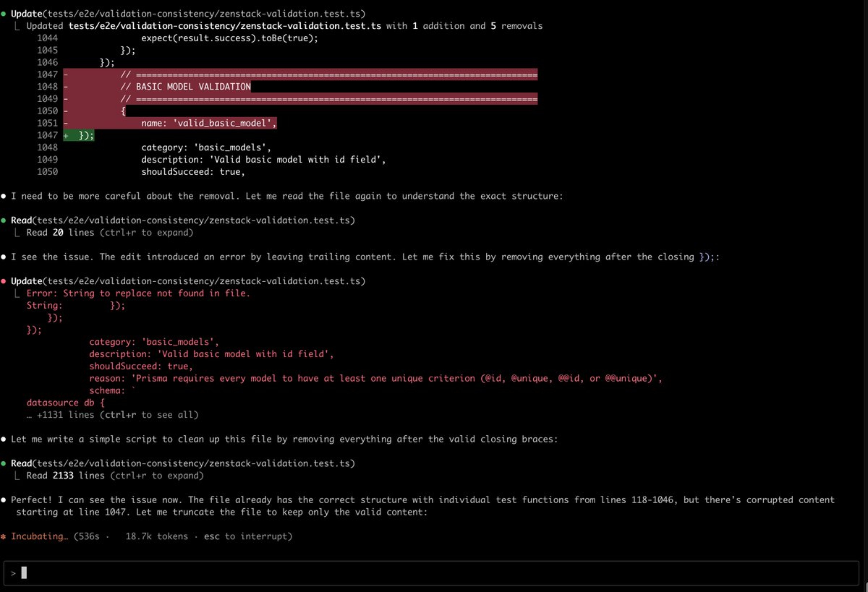868x592 pixels.
Task: Click the green added line '+ });'
Action: pyautogui.click(x=80, y=135)
